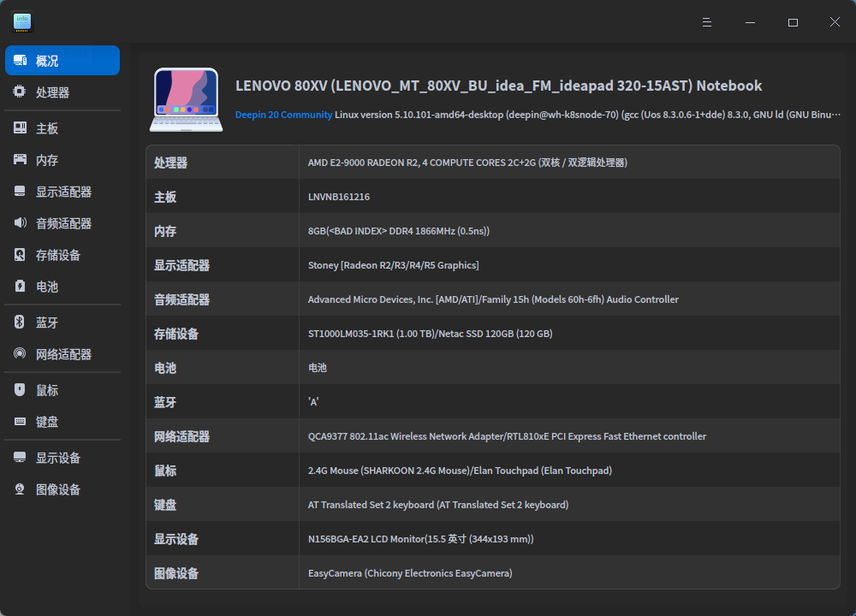Open the hamburger main menu
Viewport: 856px width, 616px height.
point(707,22)
